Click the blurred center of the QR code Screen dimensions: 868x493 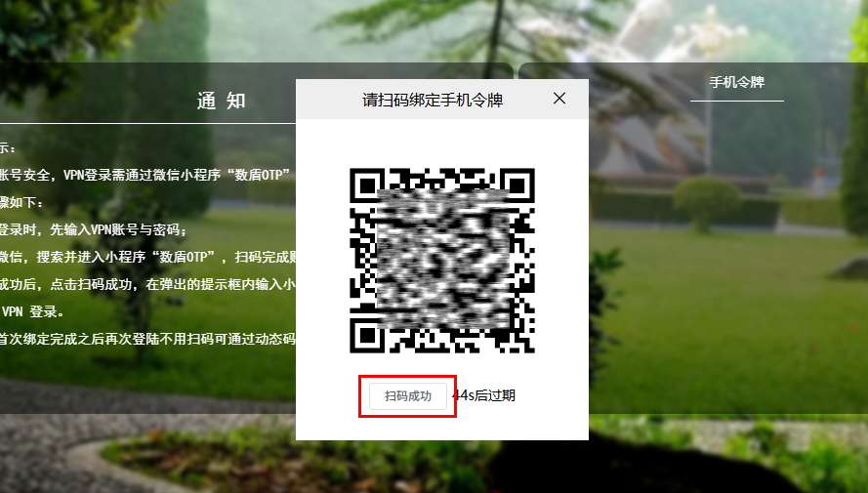click(x=442, y=260)
